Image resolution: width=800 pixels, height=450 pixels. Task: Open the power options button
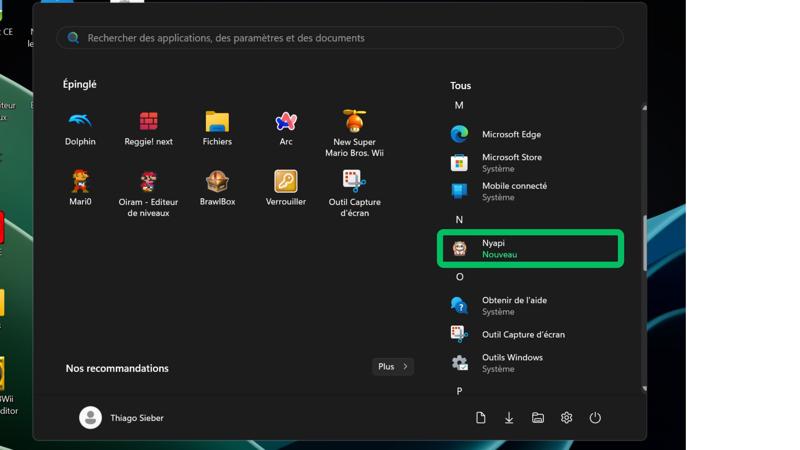(595, 418)
